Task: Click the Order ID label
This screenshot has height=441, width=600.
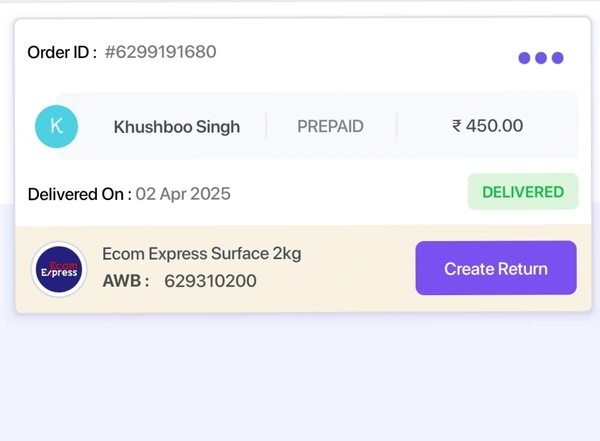Action: [x=62, y=52]
